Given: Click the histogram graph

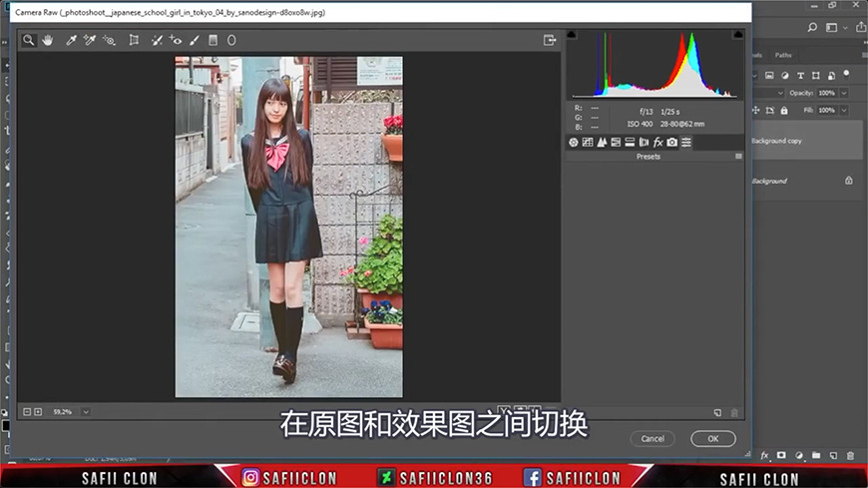Looking at the screenshot, I should 654,64.
